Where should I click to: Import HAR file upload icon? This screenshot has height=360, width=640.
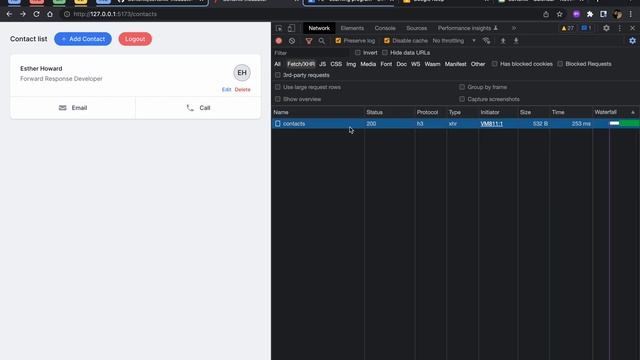(503, 41)
